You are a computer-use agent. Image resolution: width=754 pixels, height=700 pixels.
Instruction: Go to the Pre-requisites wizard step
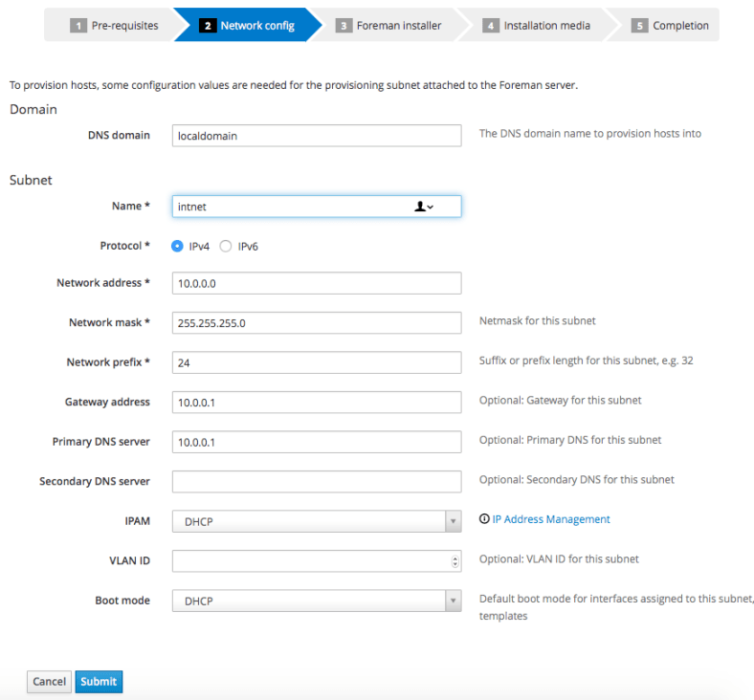115,26
